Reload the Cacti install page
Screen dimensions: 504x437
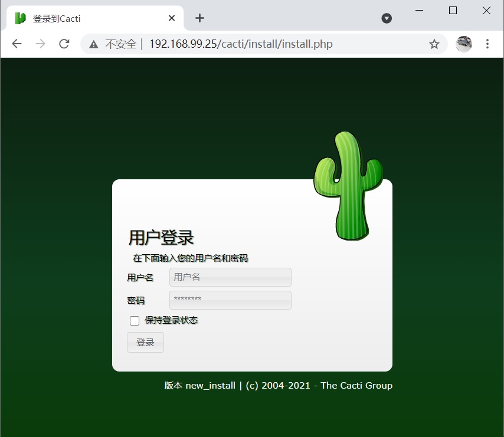pos(64,44)
